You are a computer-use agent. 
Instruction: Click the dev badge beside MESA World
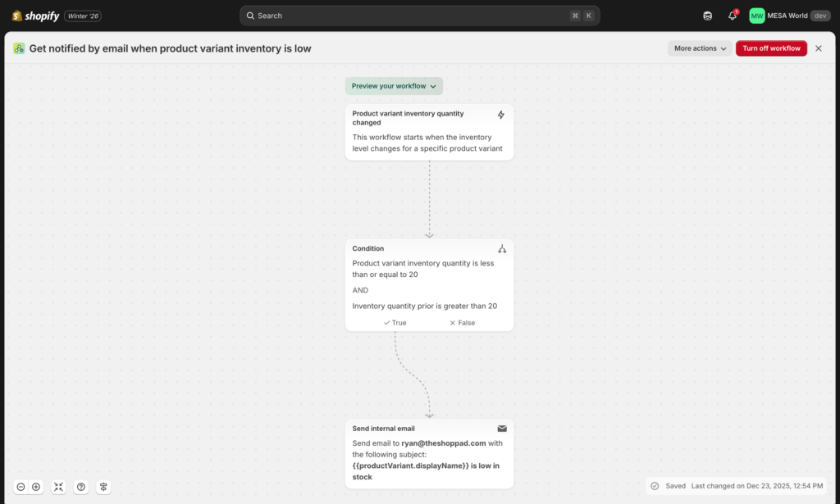[x=819, y=15]
